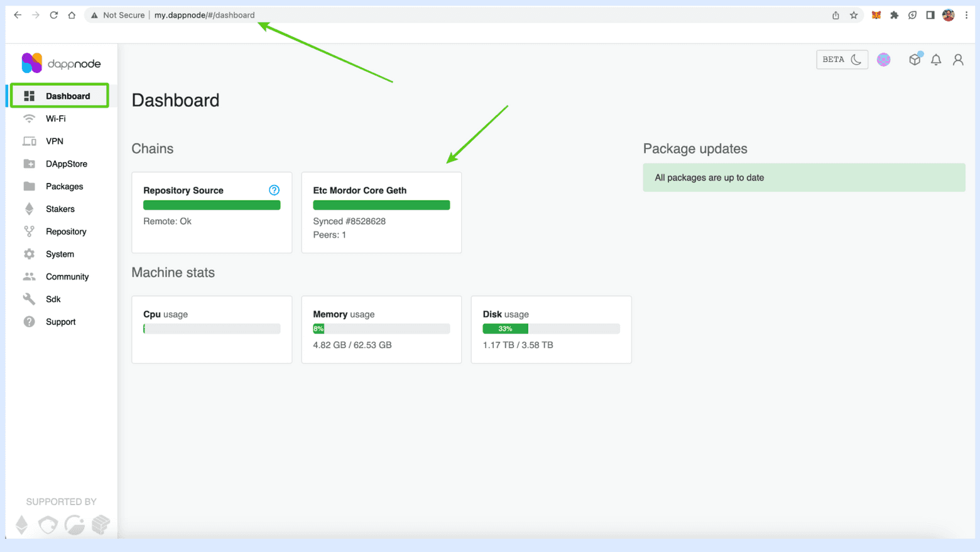Bookmark this page with star icon
The height and width of the screenshot is (552, 980).
point(853,15)
